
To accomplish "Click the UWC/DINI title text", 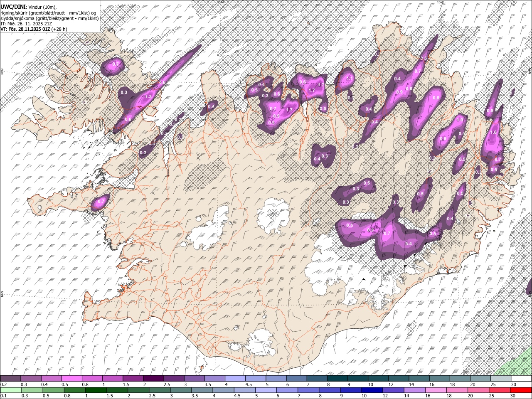I will pos(13,6).
